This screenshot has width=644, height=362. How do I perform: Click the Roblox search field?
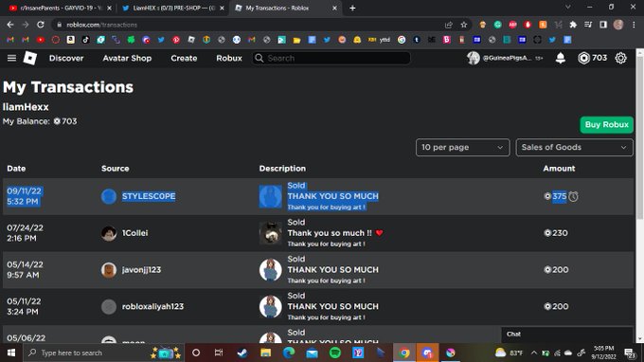coord(331,58)
